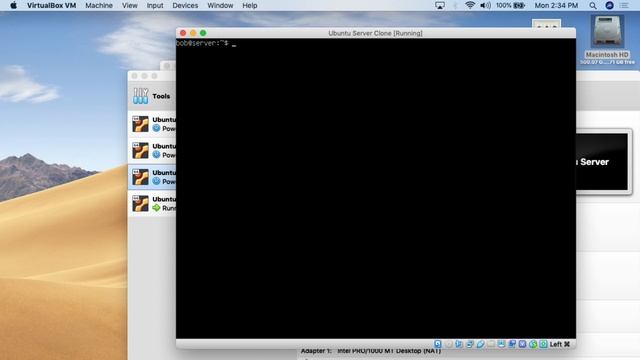The width and height of the screenshot is (640, 360).
Task: Click the USB devices status bar icon
Action: pyautogui.click(x=480, y=344)
